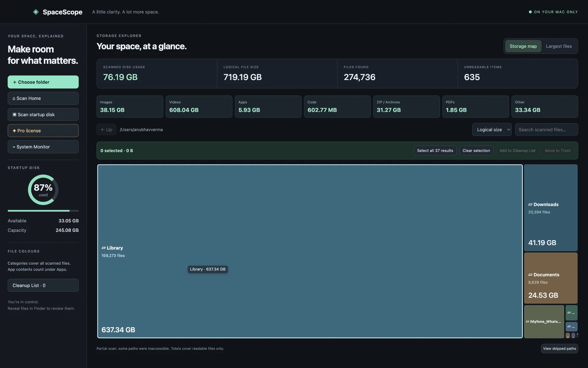Screen dimensions: 588x368
Task: Start Scan startup disk
Action: click(43, 114)
